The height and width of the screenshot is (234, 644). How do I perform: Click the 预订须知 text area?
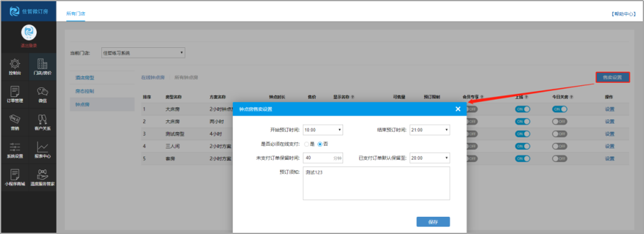pyautogui.click(x=376, y=183)
